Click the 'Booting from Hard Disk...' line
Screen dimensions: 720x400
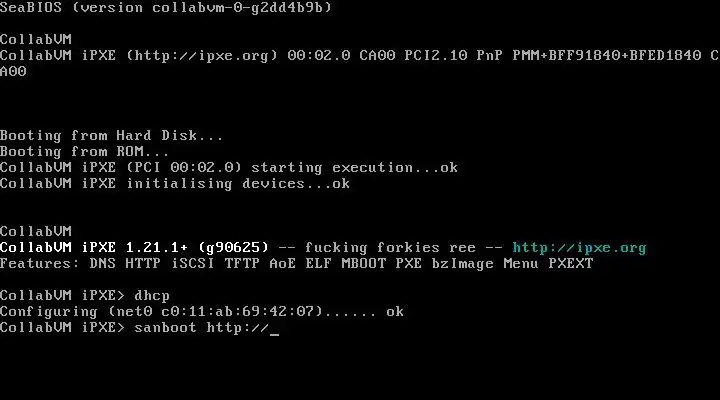[111, 136]
